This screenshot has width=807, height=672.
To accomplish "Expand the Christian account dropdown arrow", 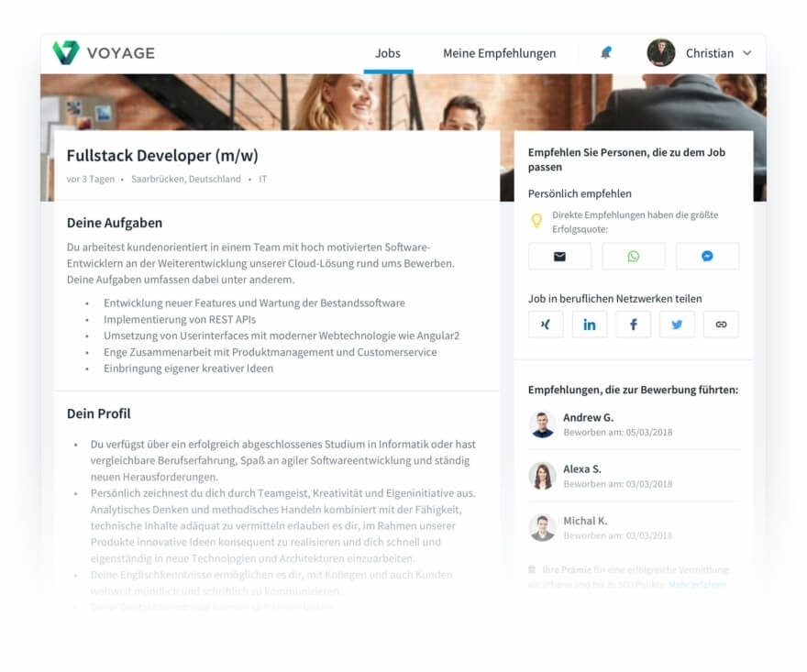I will (x=747, y=53).
